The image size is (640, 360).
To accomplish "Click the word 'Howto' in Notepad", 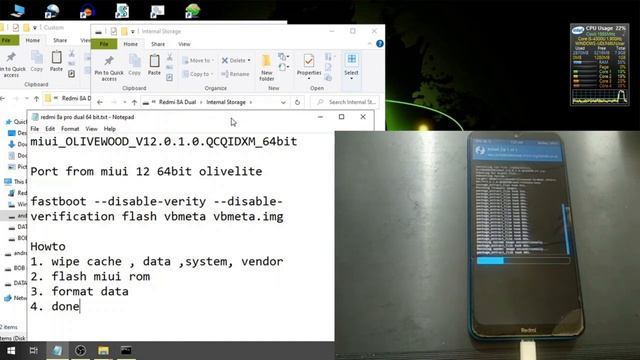I will click(48, 247).
